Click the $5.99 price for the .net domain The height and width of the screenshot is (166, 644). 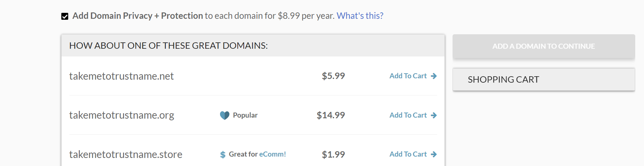(x=333, y=76)
